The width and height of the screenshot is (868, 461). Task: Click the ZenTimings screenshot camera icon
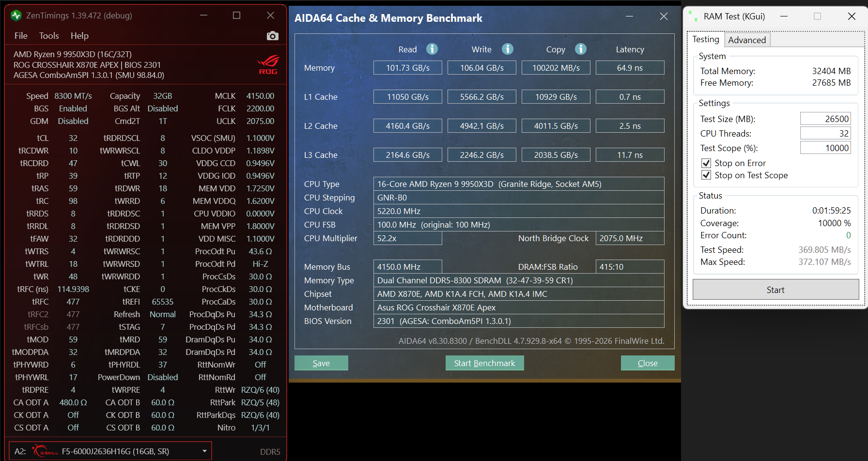click(273, 36)
